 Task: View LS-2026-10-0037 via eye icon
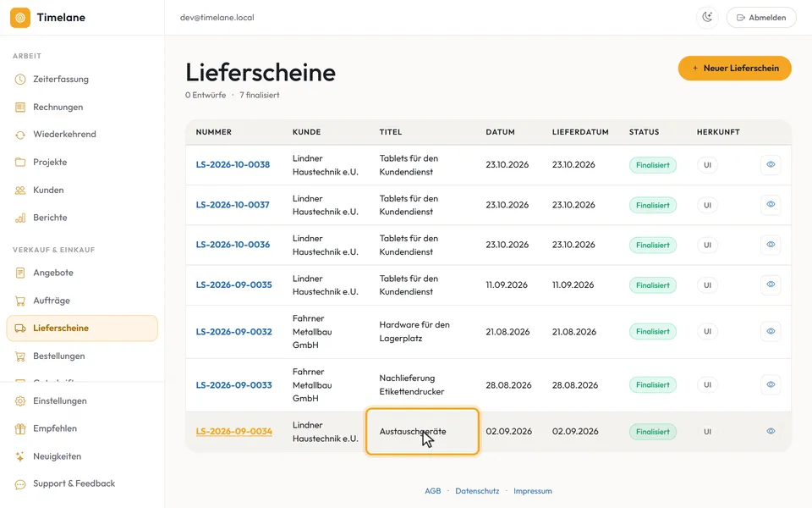click(x=771, y=204)
